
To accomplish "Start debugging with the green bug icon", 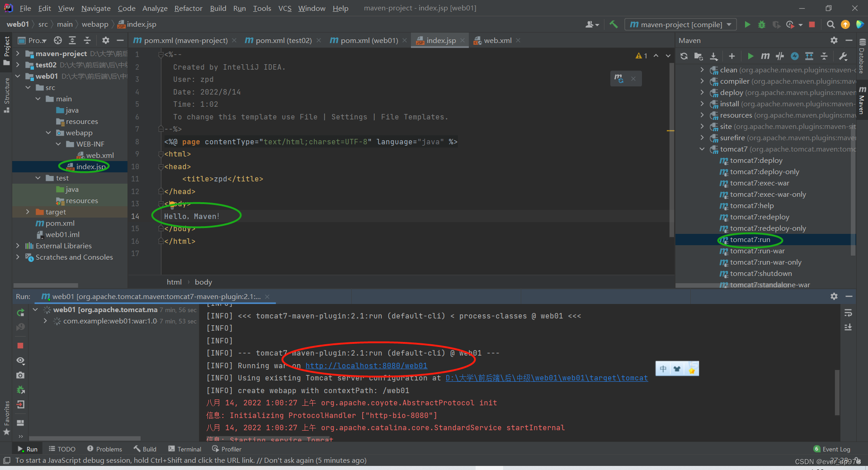I will click(762, 24).
